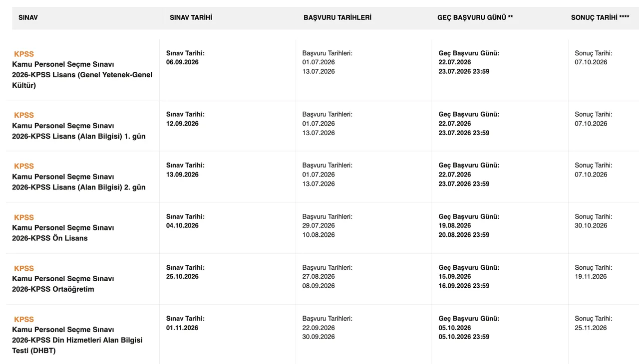Select the exam date 06.09.2026
This screenshot has width=639, height=364.
182,62
